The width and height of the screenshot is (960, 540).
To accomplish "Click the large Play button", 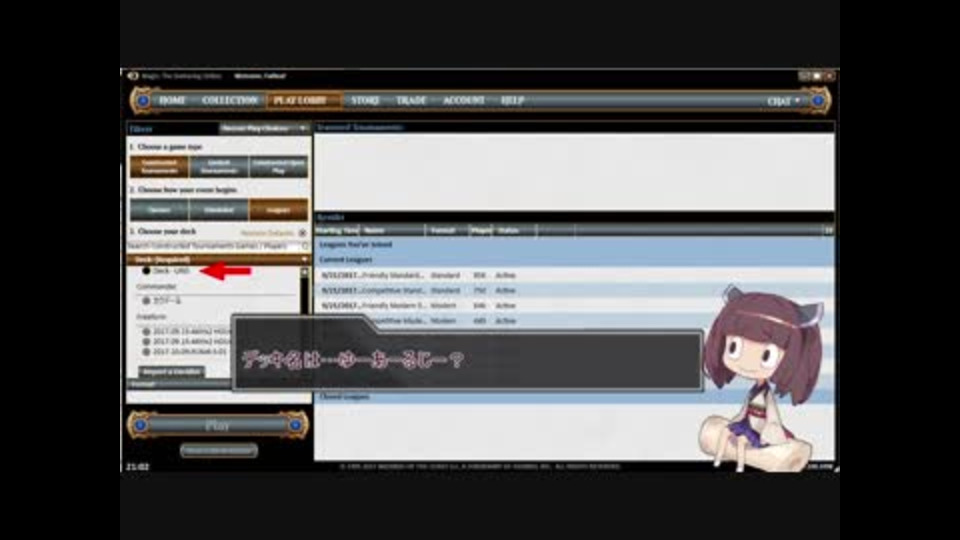I will 217,425.
